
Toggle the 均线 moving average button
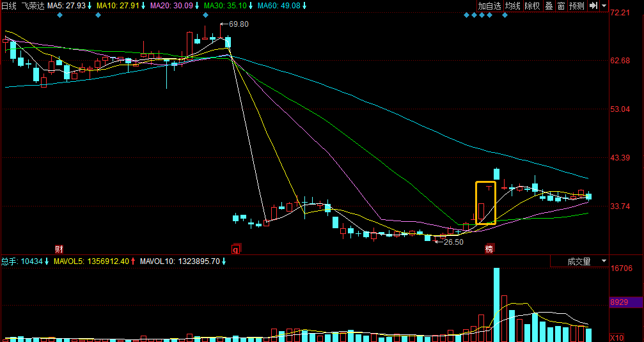pyautogui.click(x=512, y=6)
